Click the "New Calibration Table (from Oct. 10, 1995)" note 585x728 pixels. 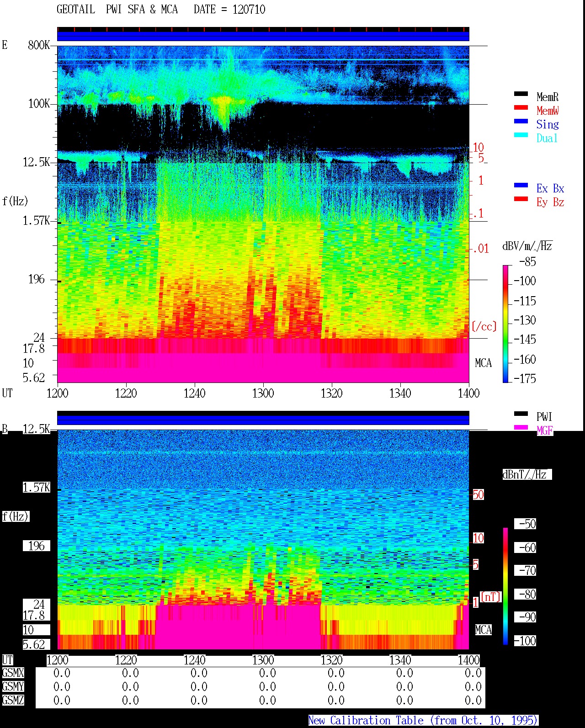[423, 721]
